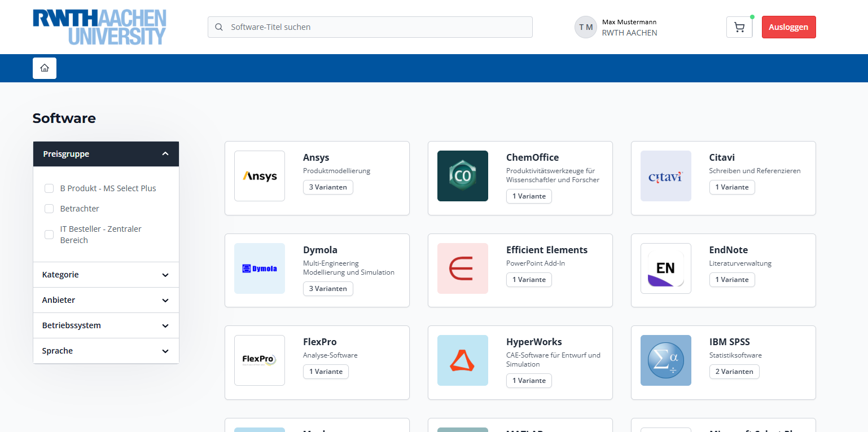Open the FlexPro product title
Screen dimensions: 868x432
coord(319,342)
